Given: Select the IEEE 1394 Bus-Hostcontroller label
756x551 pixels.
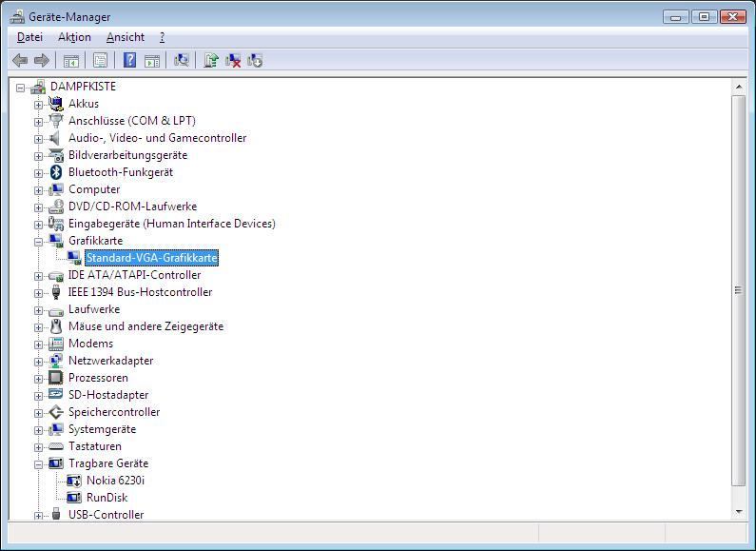Looking at the screenshot, I should [x=141, y=292].
